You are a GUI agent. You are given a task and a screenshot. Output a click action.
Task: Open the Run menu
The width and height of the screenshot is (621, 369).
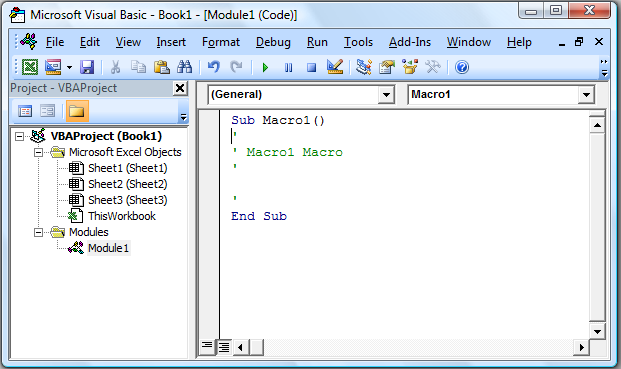pyautogui.click(x=317, y=42)
